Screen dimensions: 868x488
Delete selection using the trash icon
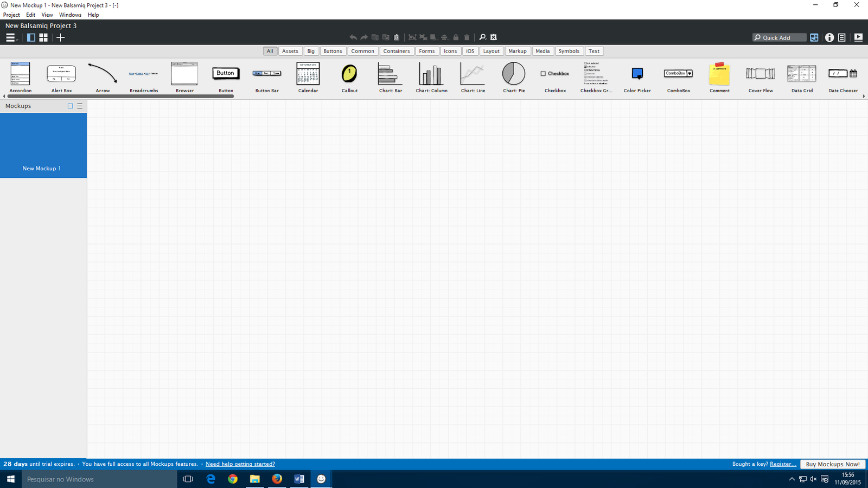tap(467, 37)
